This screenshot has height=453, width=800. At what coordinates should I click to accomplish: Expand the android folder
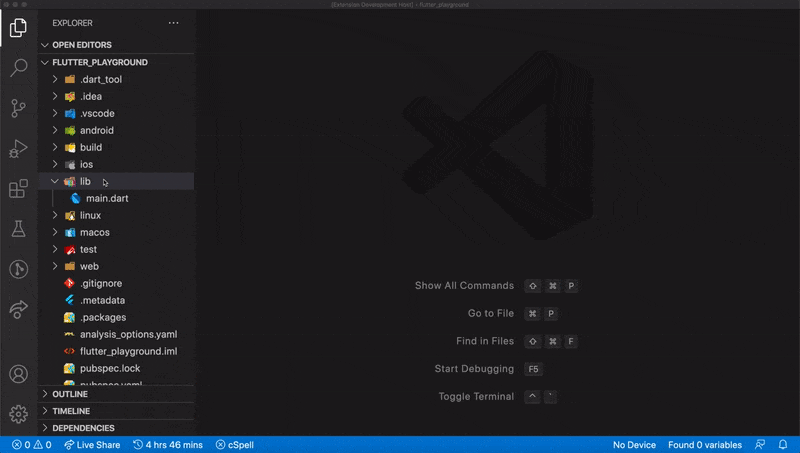[x=116, y=130]
